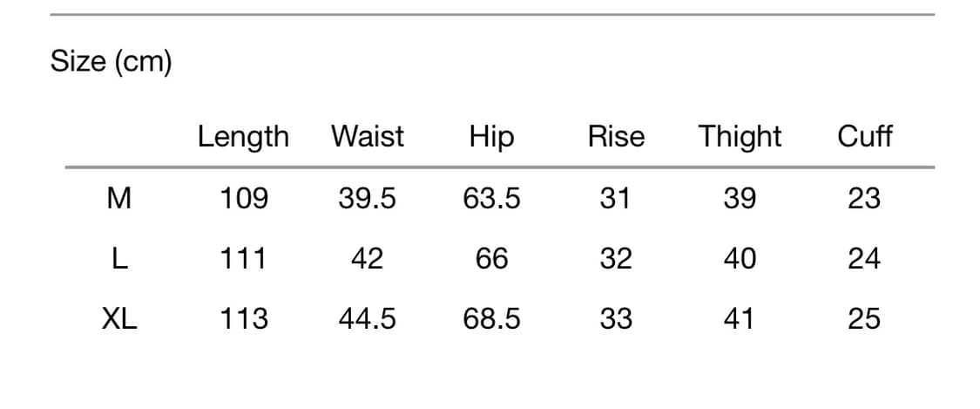Click the "Size (cm)" heading
This screenshot has height=409, width=980.
[x=111, y=63]
